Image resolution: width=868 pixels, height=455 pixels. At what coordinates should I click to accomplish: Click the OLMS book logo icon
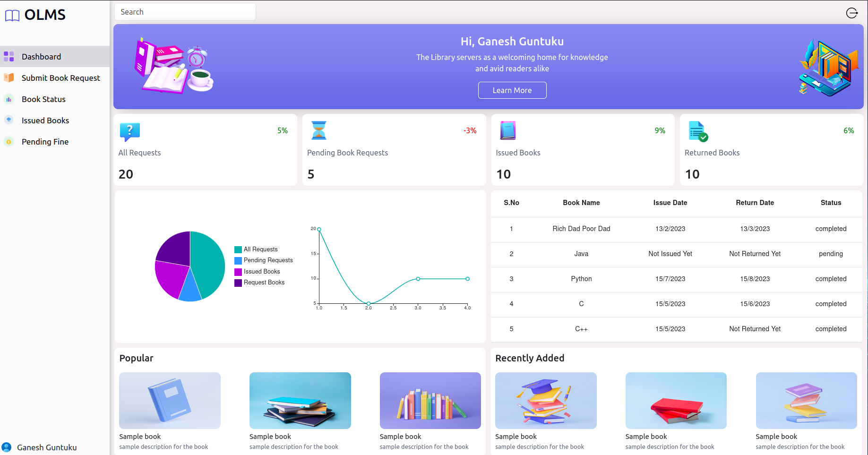[12, 16]
